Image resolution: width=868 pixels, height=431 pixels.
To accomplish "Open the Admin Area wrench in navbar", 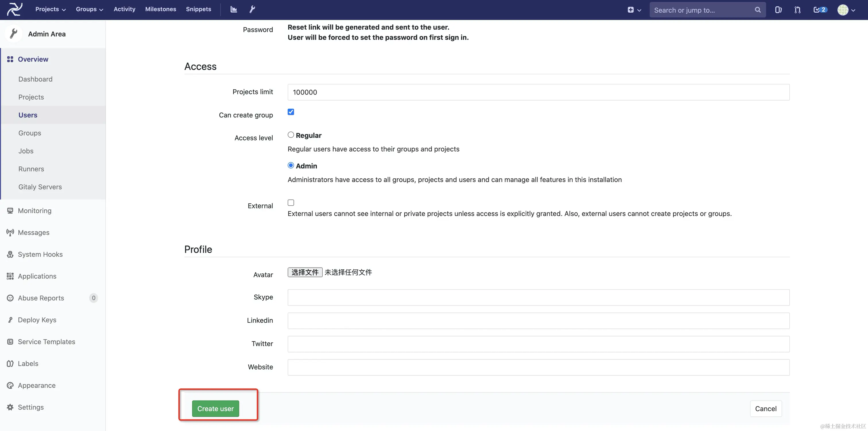I will pos(252,9).
